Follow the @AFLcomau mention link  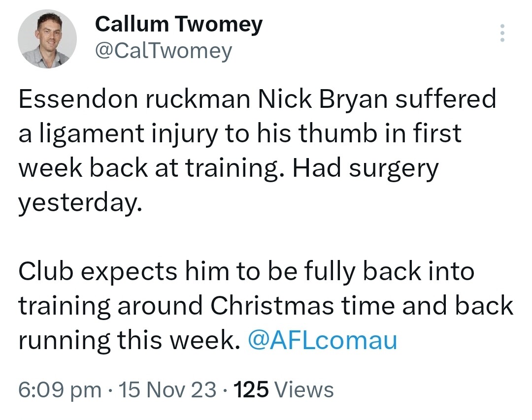(x=322, y=340)
